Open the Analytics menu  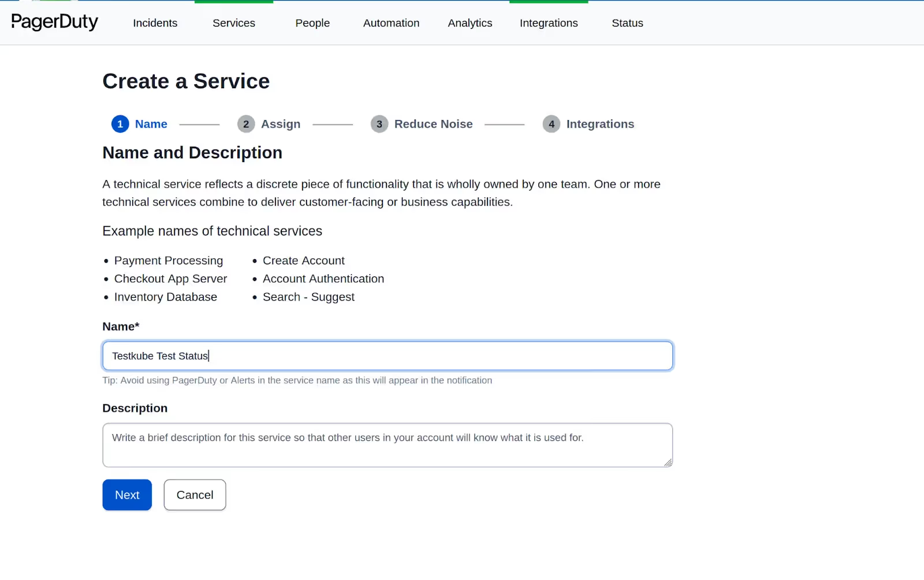[x=470, y=23]
